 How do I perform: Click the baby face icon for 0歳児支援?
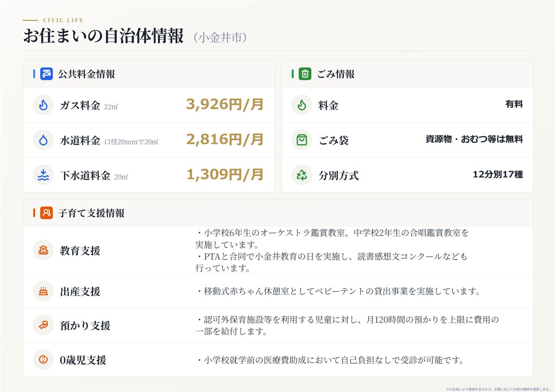click(43, 359)
